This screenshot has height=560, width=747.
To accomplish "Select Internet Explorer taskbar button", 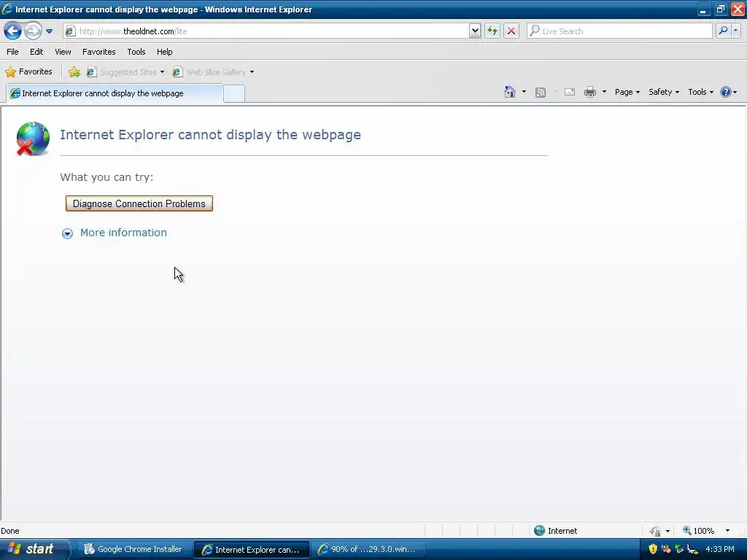I will coord(252,550).
